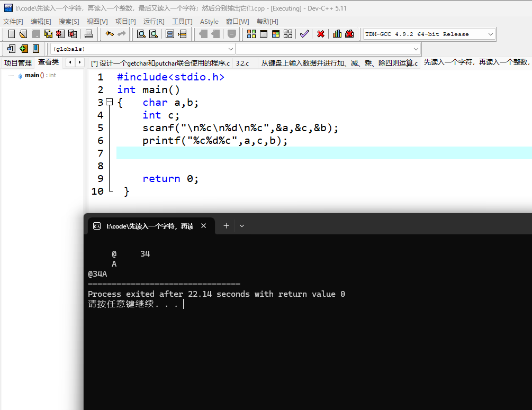Expand the (globals) scope dropdown
Image resolution: width=532 pixels, height=410 pixels.
pos(231,49)
